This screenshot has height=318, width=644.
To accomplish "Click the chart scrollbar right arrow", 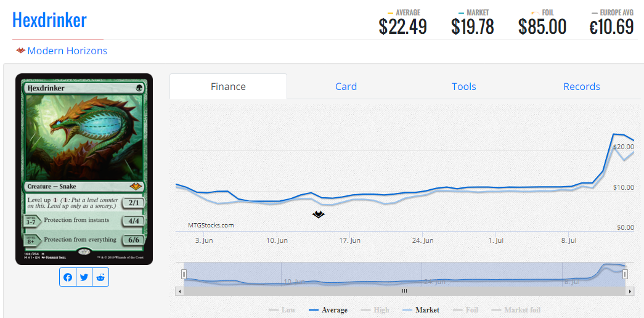I will pyautogui.click(x=631, y=291).
